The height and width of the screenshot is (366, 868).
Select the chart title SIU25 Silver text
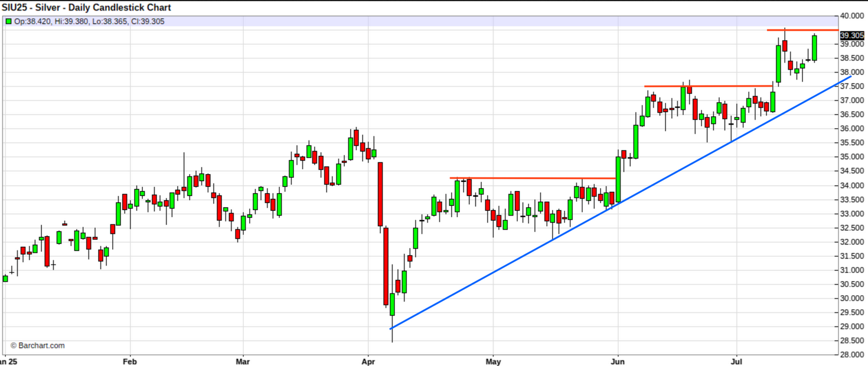(x=86, y=8)
